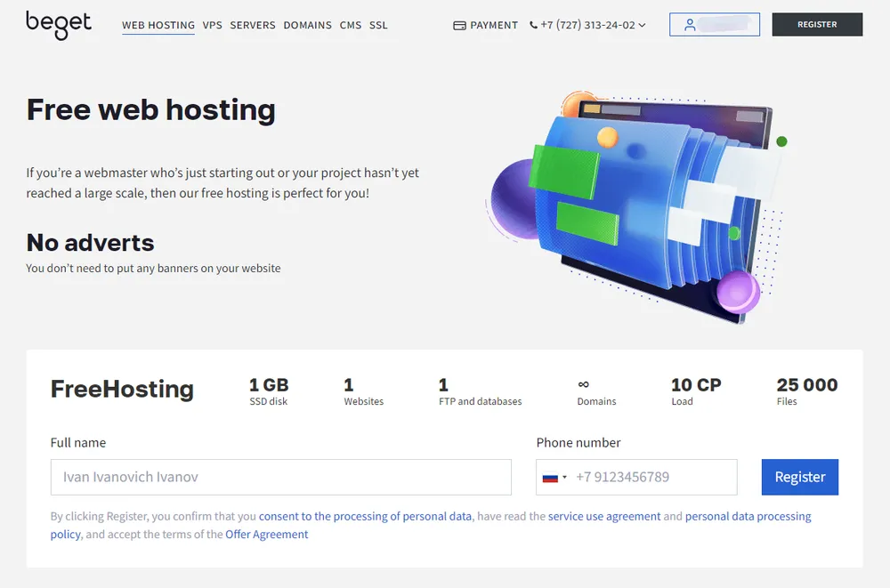Open the Offer Agreement link
The image size is (890, 588).
click(267, 535)
